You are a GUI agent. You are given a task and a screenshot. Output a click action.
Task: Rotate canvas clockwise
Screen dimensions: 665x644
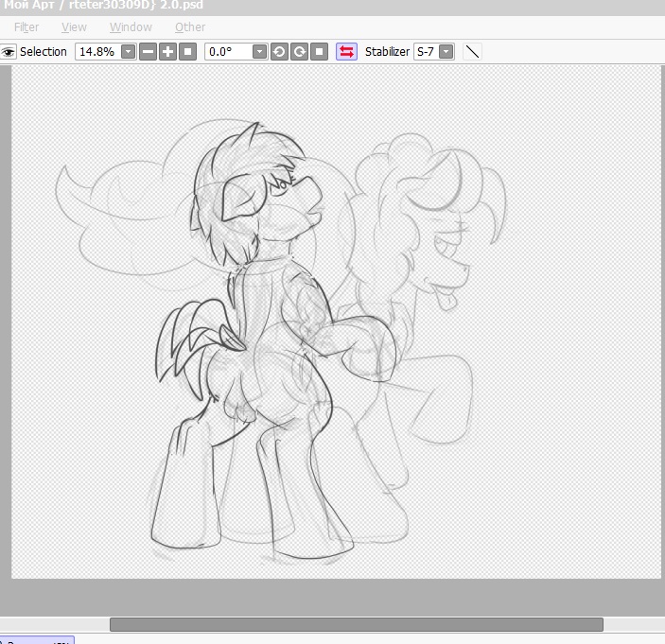(300, 52)
